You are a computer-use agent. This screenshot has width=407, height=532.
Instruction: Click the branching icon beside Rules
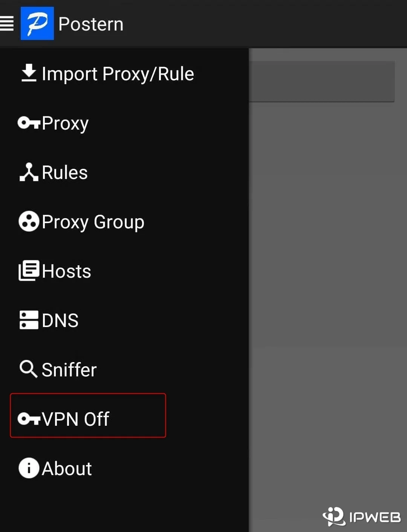(x=29, y=172)
